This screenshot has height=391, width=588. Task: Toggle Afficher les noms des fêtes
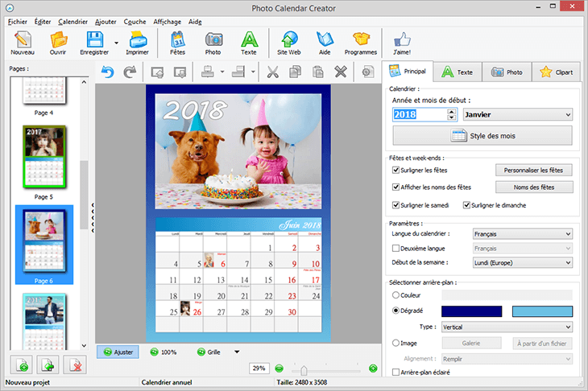395,187
